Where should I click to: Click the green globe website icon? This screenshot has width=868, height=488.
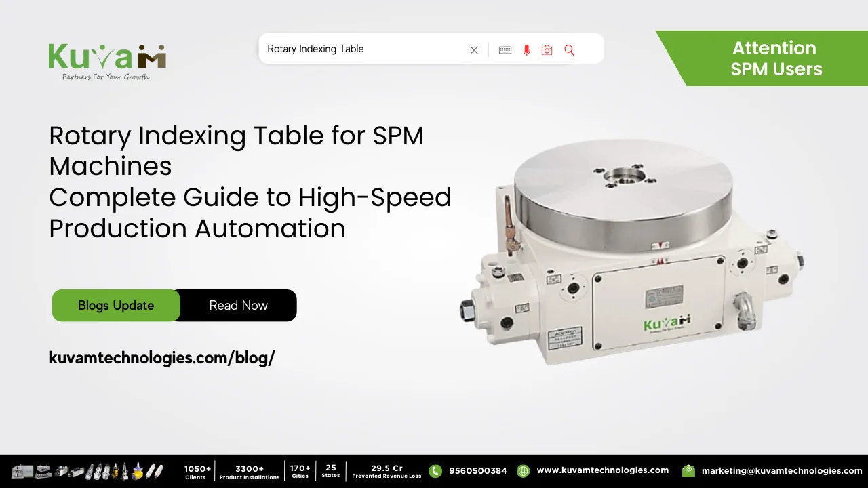(x=523, y=470)
